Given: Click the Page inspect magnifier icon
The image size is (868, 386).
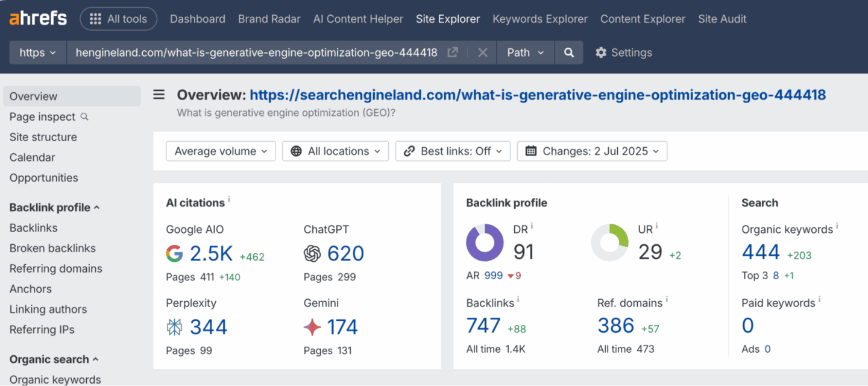Looking at the screenshot, I should 84,116.
